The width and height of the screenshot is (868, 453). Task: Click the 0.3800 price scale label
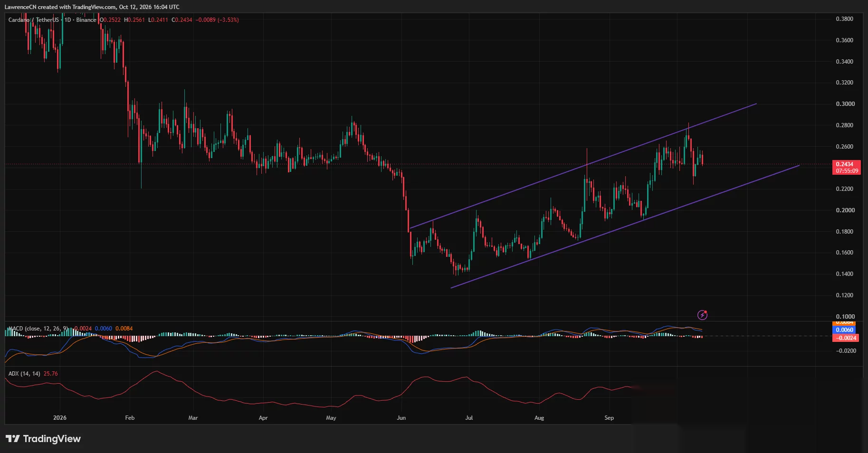845,19
